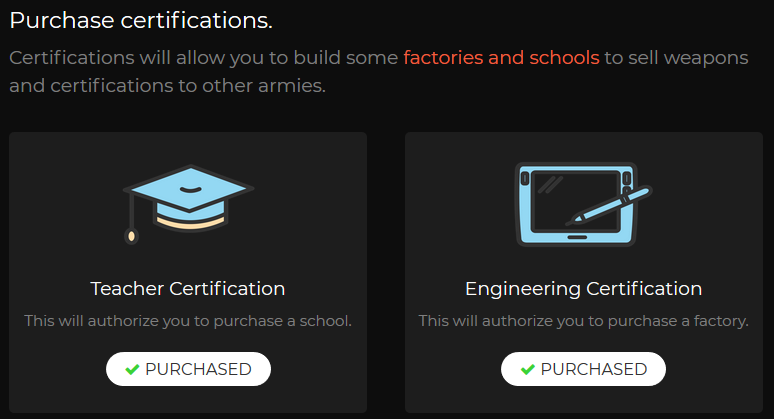Click the "Purchase certifications." heading
This screenshot has width=774, height=419.
(141, 20)
